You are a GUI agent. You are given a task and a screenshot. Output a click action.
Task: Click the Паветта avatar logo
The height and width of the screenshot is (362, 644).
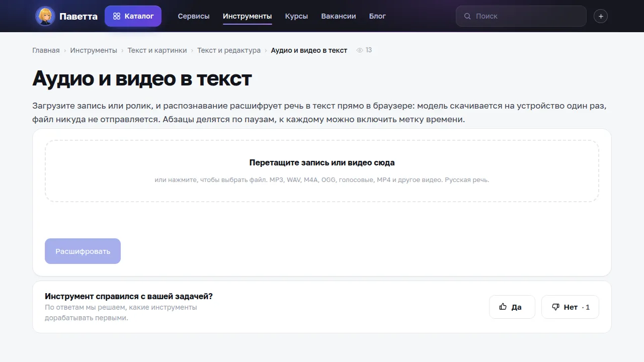[x=45, y=16]
